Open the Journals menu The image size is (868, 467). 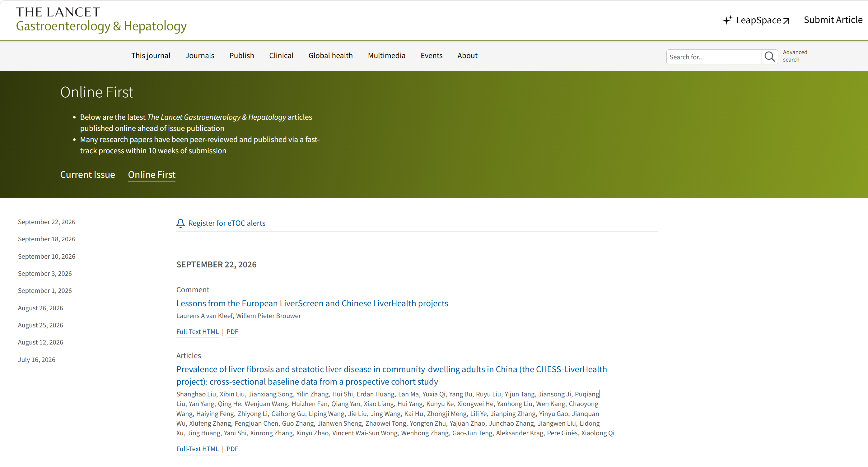click(x=200, y=56)
